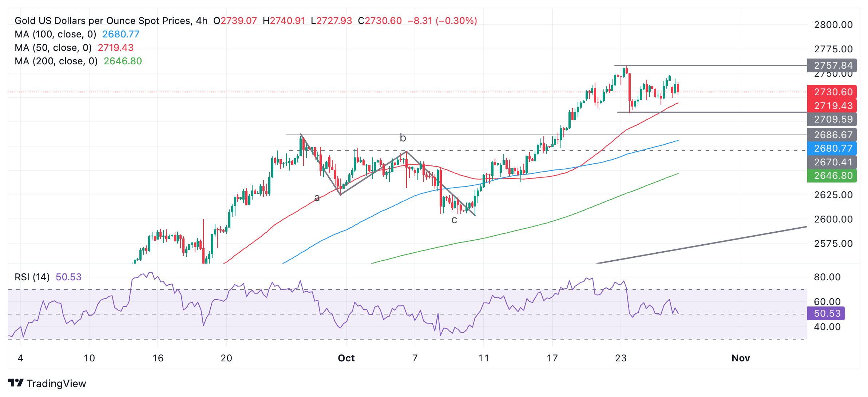Viewport: 868px width, 397px height.
Task: Click the 2757.84 resistance price label
Action: pyautogui.click(x=832, y=65)
